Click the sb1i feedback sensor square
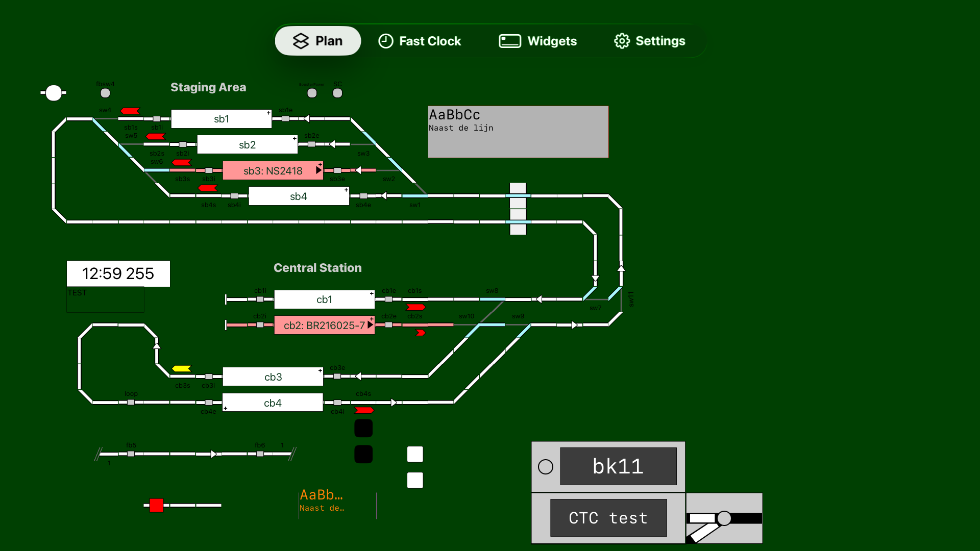The image size is (980, 551). [x=157, y=119]
